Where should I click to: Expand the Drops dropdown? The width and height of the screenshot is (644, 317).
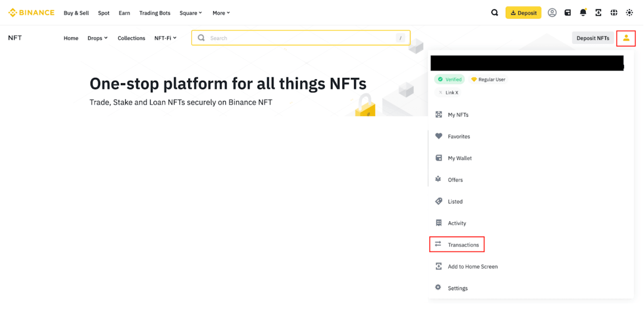[97, 38]
